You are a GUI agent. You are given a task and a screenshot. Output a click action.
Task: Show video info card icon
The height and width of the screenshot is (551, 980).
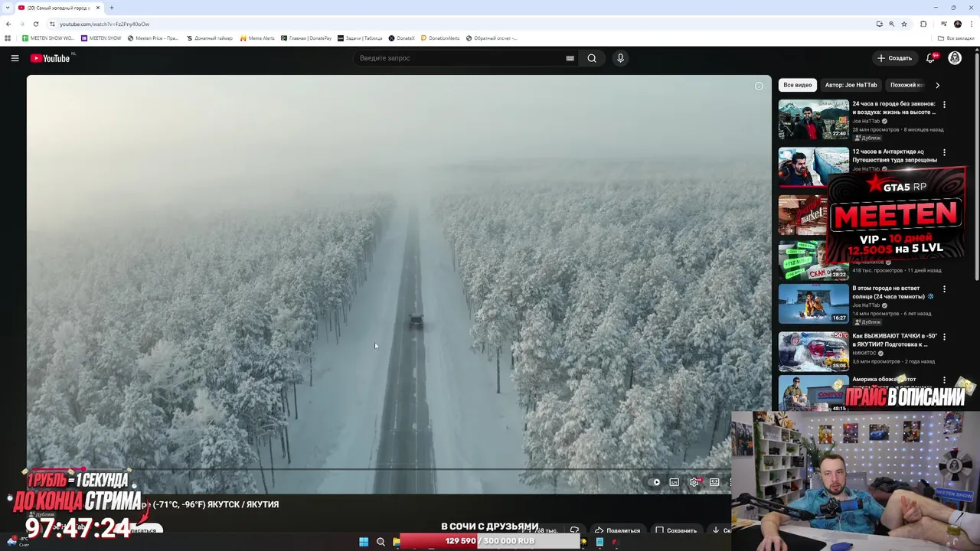tap(759, 86)
